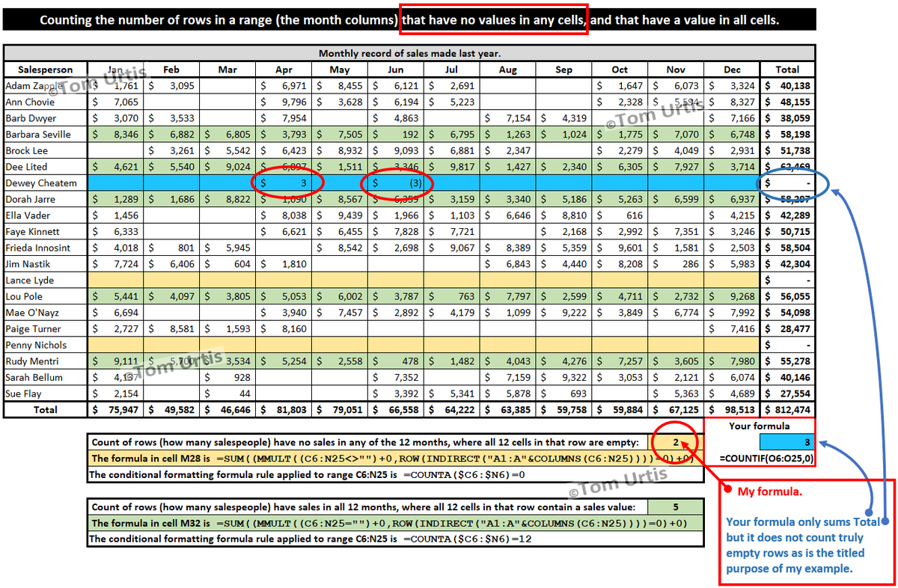Viewport: 898px width, 588px height.
Task: Click the Nov column header
Action: pos(676,70)
